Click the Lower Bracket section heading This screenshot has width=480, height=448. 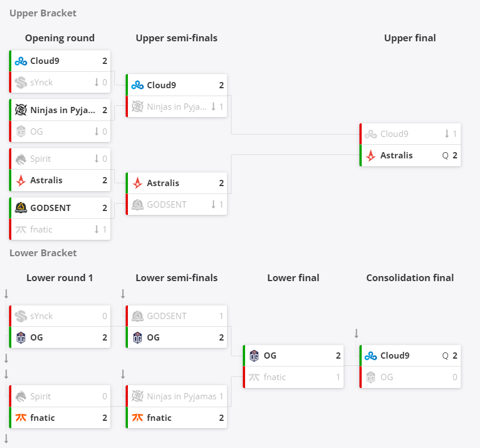[x=43, y=253]
